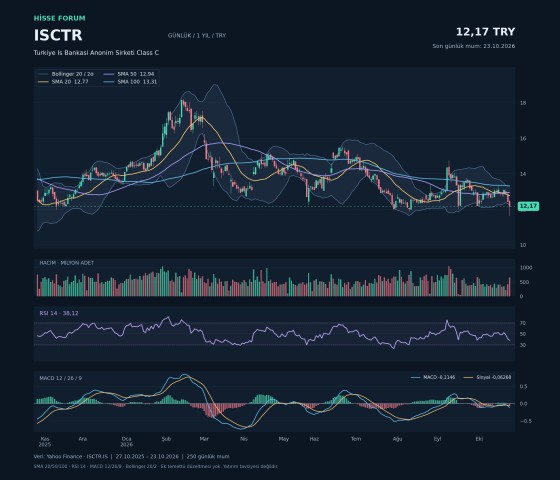The image size is (560, 480).
Task: Click the SMA 100 legend entry
Action: (130, 82)
